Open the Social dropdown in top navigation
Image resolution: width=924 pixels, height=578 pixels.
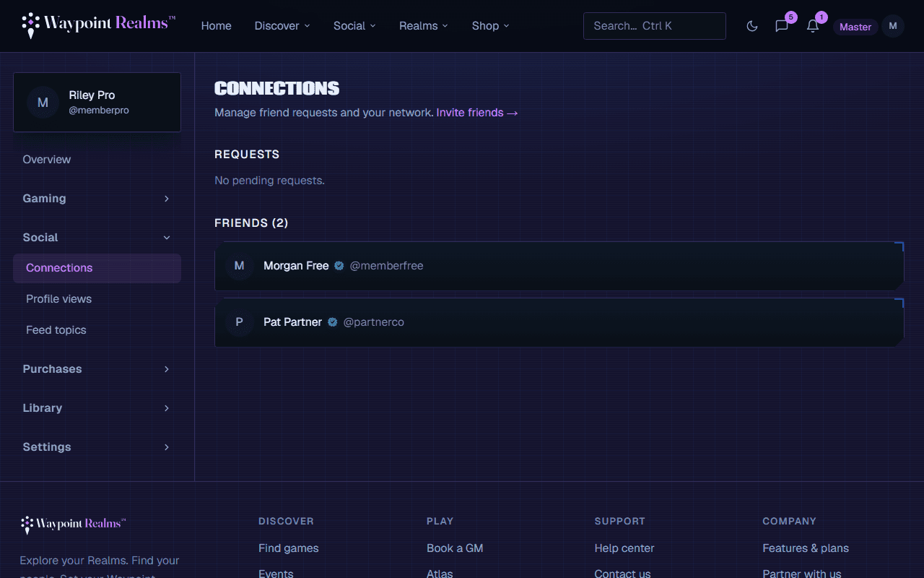354,26
